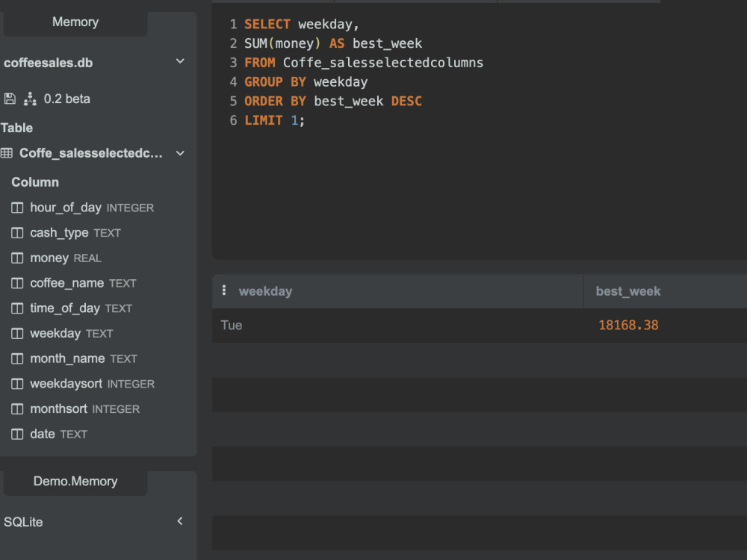Place cursor on SUM(money) AS best_week line

[x=333, y=43]
